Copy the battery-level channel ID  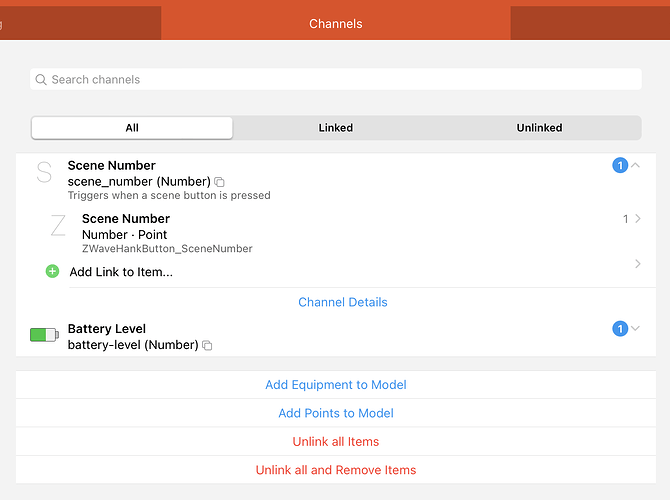point(207,346)
